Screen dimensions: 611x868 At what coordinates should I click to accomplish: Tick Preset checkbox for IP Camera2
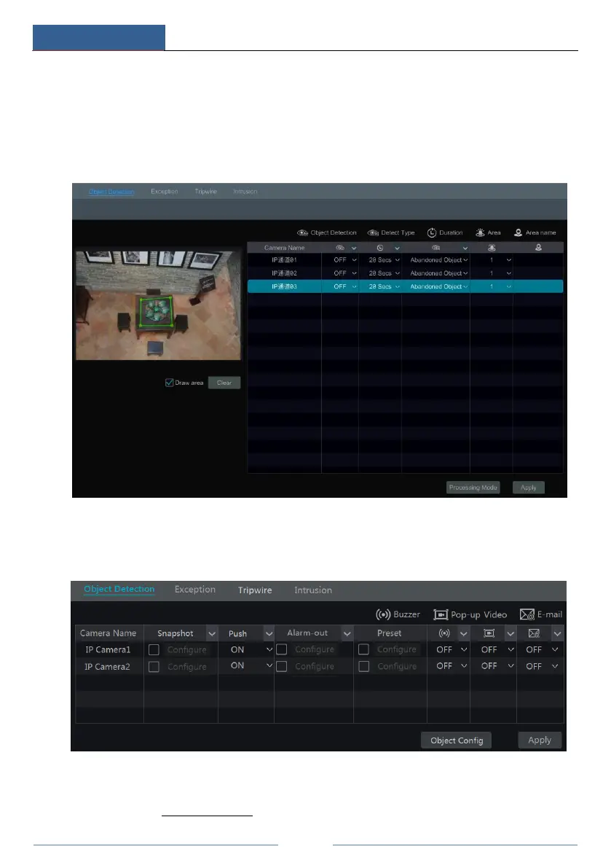(364, 667)
